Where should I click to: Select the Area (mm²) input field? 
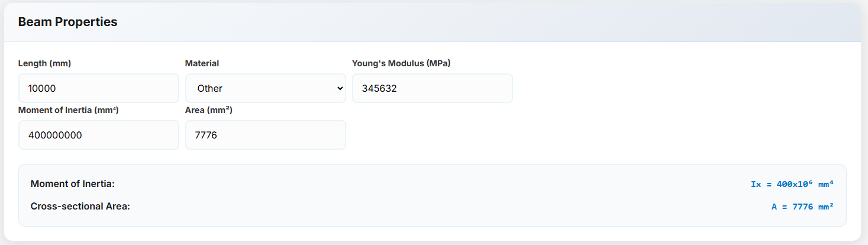click(x=265, y=135)
